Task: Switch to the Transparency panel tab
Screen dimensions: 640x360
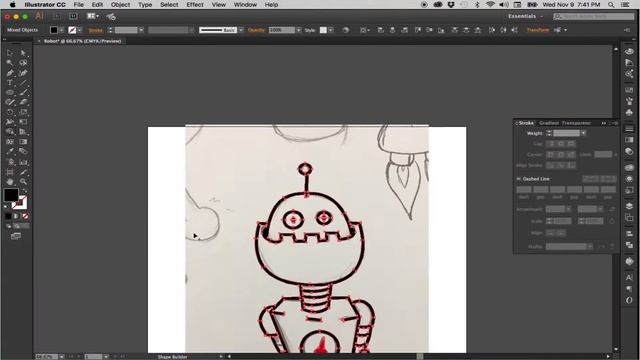Action: [x=576, y=123]
